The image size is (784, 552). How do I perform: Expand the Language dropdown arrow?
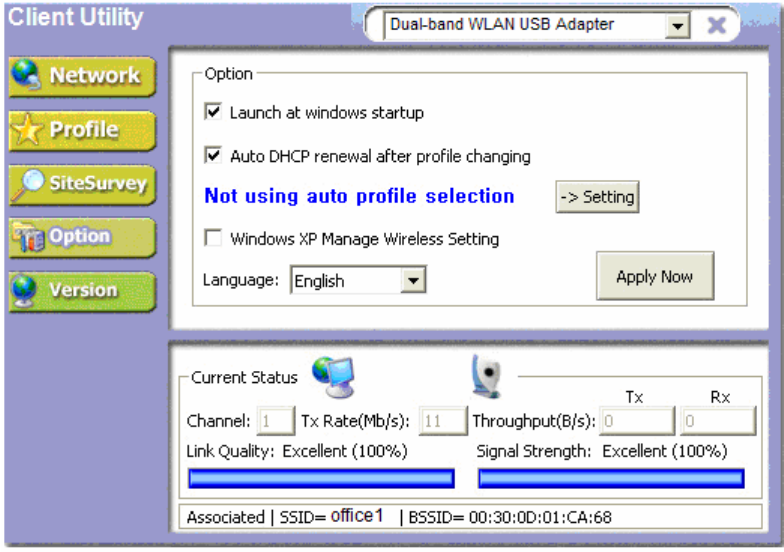point(413,280)
